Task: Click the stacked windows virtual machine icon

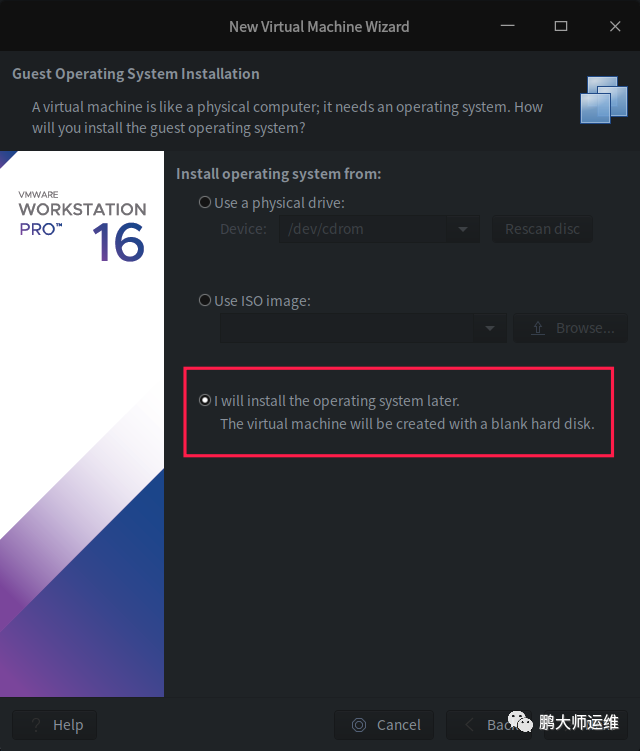Action: coord(604,100)
